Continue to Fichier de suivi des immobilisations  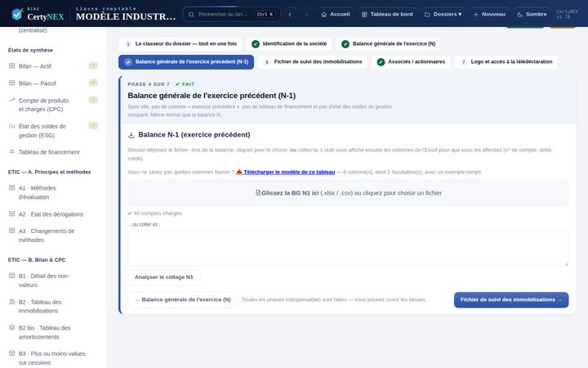[x=511, y=299]
